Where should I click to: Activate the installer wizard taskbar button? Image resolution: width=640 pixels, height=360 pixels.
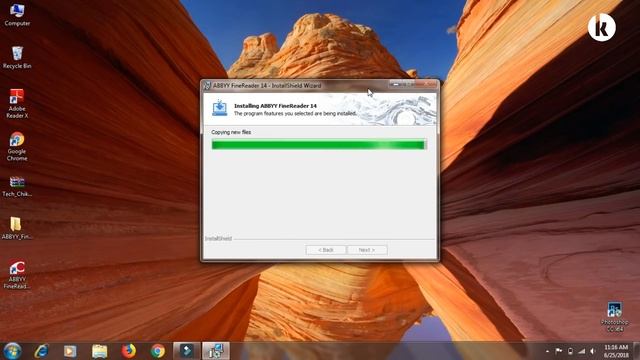click(216, 351)
